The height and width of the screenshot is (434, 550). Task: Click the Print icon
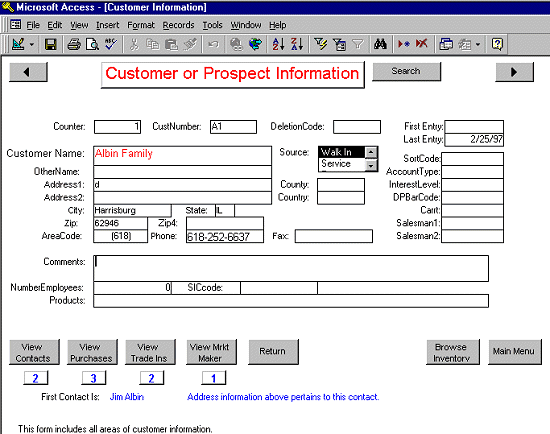pyautogui.click(x=74, y=45)
